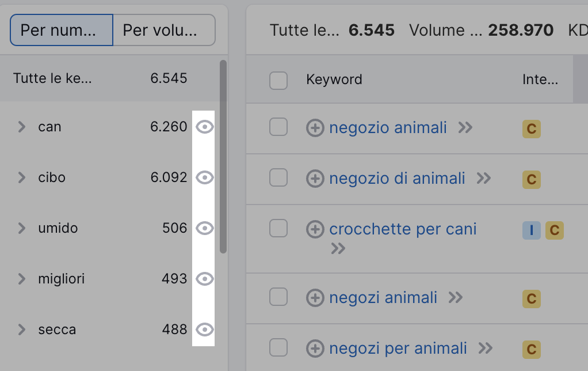The height and width of the screenshot is (371, 588).
Task: Select the Per num... tab
Action: click(x=61, y=29)
